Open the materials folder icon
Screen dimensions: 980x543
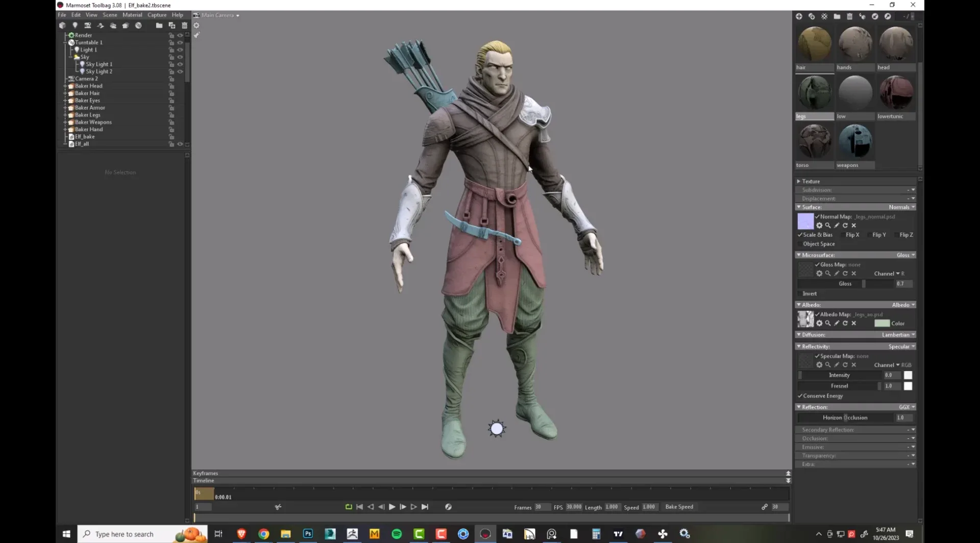tap(837, 16)
